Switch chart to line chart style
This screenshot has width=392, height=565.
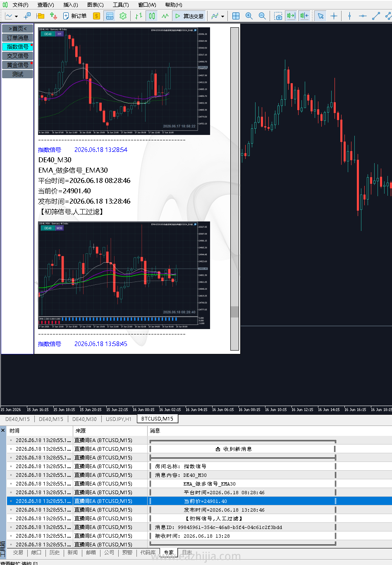pyautogui.click(x=165, y=16)
